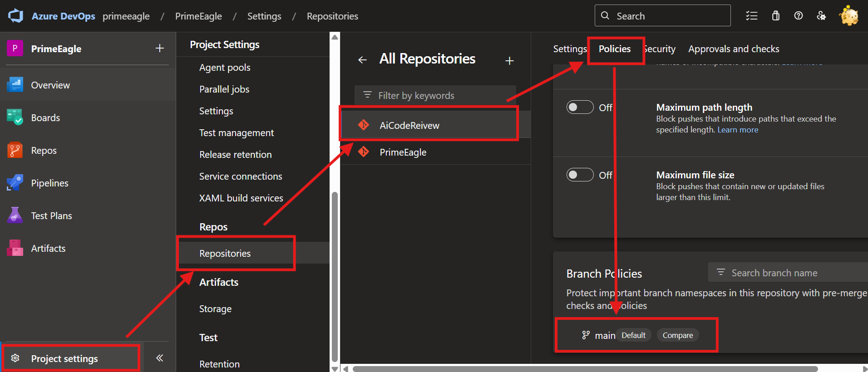The image size is (868, 372).
Task: Click the Maximum file size heading
Action: (695, 175)
